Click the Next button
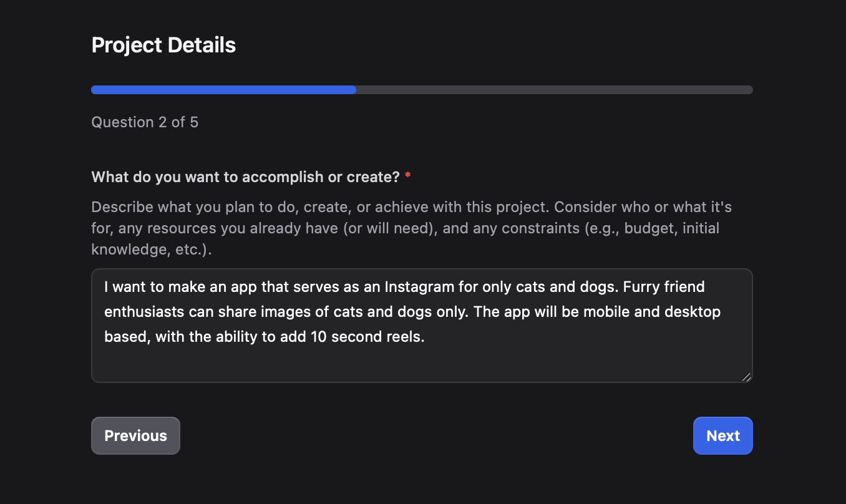This screenshot has width=846, height=504. (722, 436)
